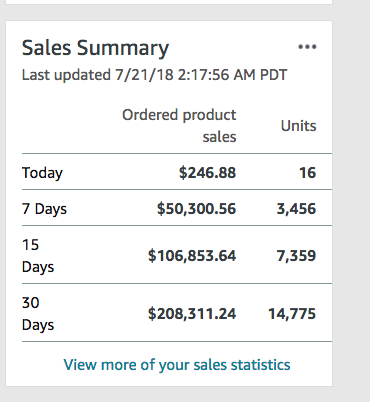Image resolution: width=370 pixels, height=402 pixels.
Task: Click the date 7/21/18 in the timestamp
Action: pos(144,75)
